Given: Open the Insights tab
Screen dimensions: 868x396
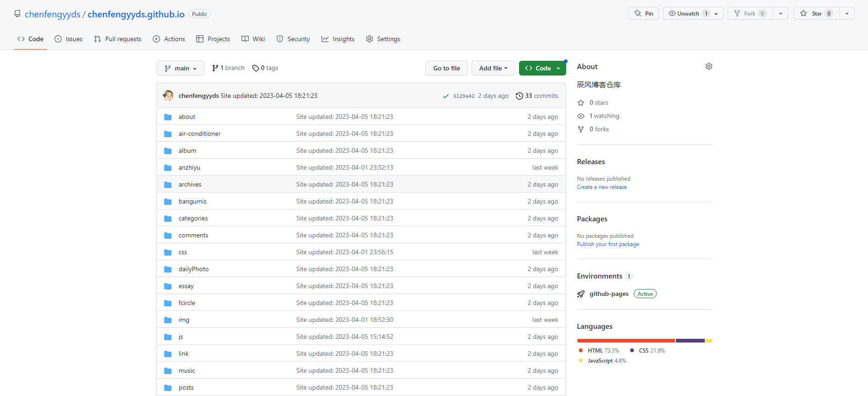Looking at the screenshot, I should [x=338, y=39].
